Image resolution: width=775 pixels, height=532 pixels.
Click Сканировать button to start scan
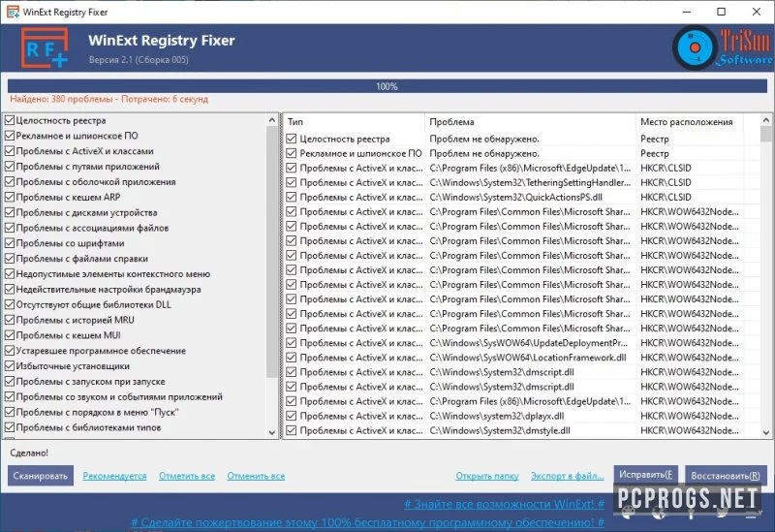[x=41, y=476]
